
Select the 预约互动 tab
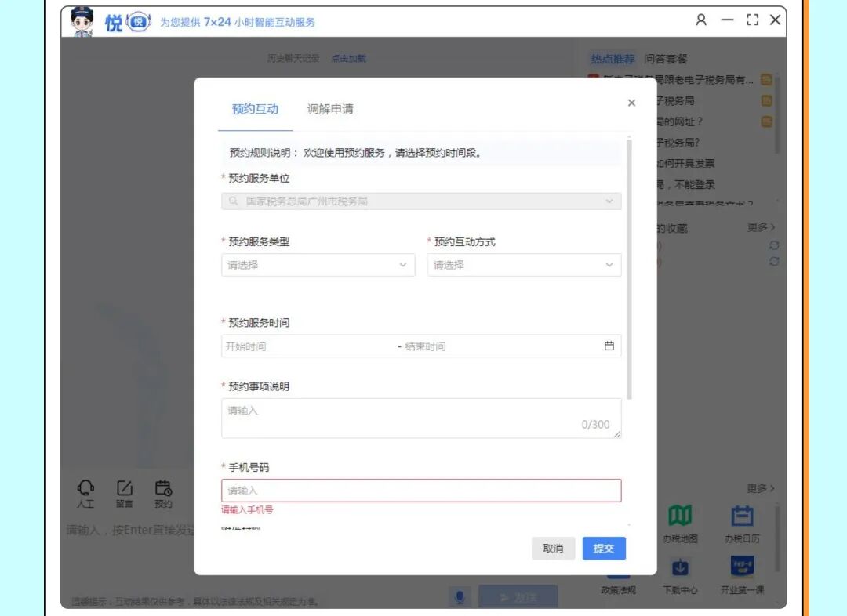tap(255, 109)
